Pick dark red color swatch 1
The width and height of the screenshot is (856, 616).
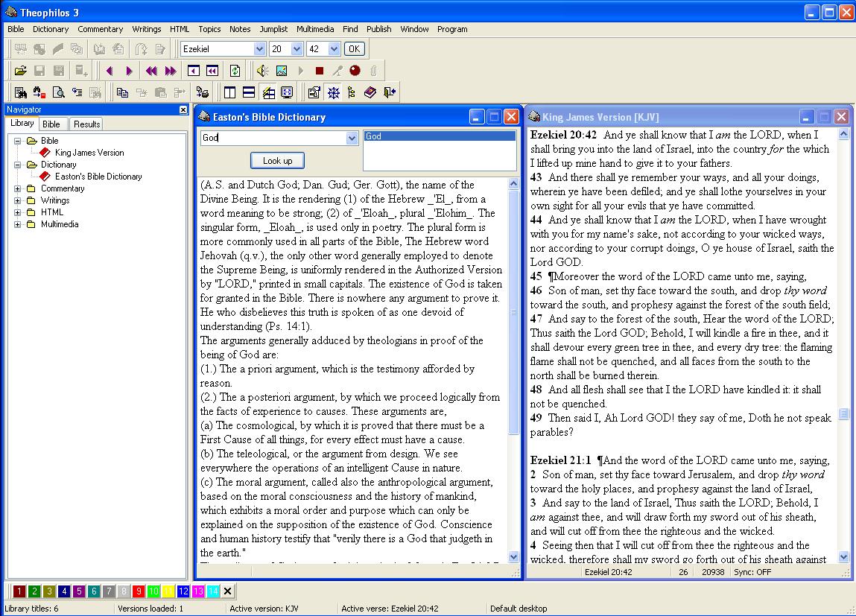(x=19, y=591)
